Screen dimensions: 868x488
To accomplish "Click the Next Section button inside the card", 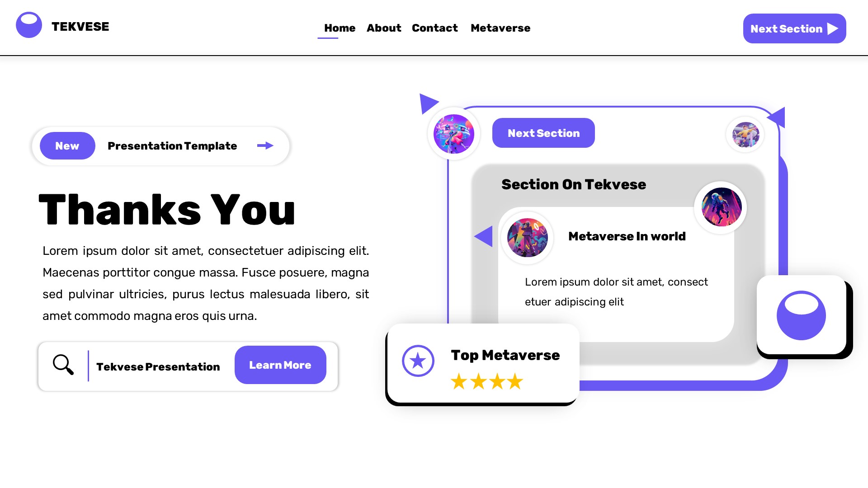I will pos(543,133).
